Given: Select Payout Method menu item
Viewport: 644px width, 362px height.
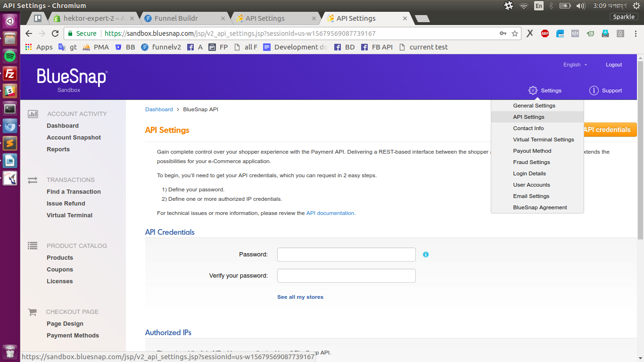Looking at the screenshot, I should pos(537,151).
